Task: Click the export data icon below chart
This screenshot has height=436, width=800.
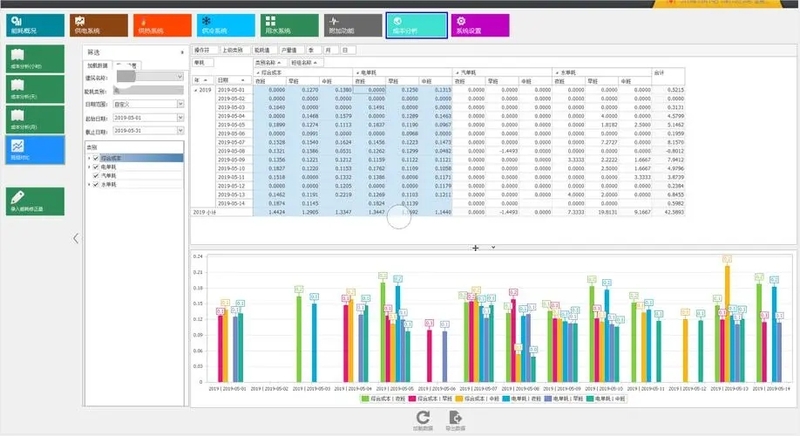Action: (x=455, y=417)
